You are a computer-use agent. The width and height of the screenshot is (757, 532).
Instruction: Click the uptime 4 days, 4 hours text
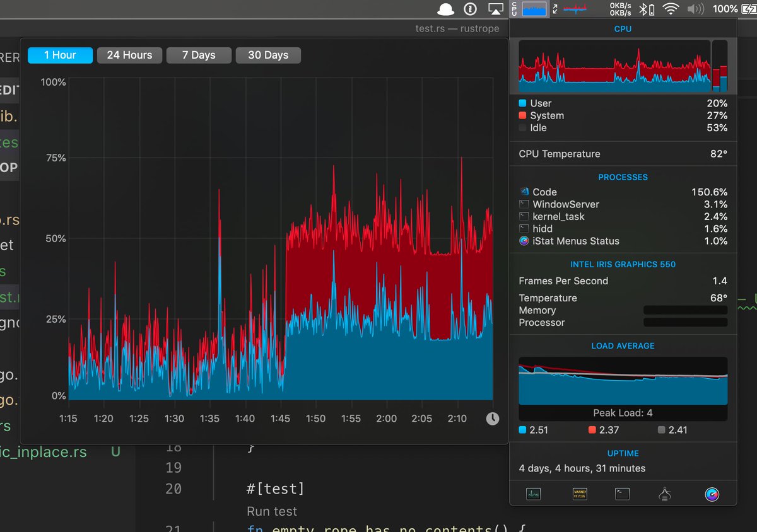(x=582, y=468)
